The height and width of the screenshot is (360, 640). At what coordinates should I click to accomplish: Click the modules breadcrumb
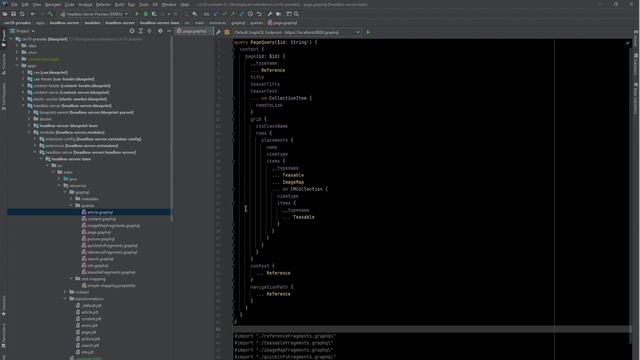(92, 23)
